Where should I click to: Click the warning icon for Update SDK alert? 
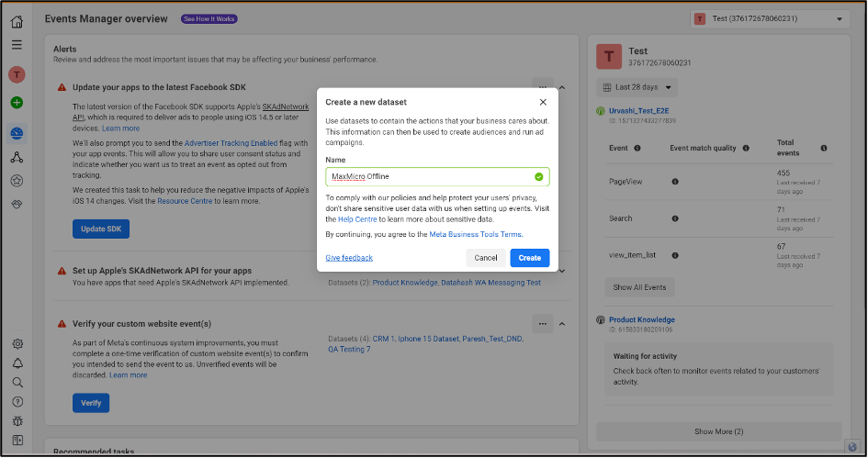tap(62, 87)
